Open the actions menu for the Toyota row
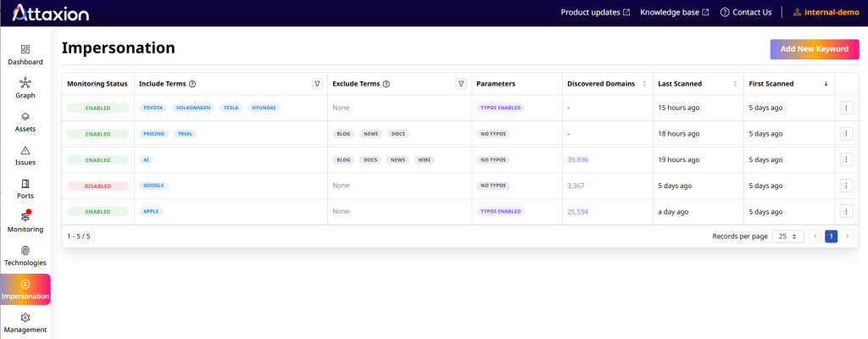Screen dimensions: 868x339 846,108
